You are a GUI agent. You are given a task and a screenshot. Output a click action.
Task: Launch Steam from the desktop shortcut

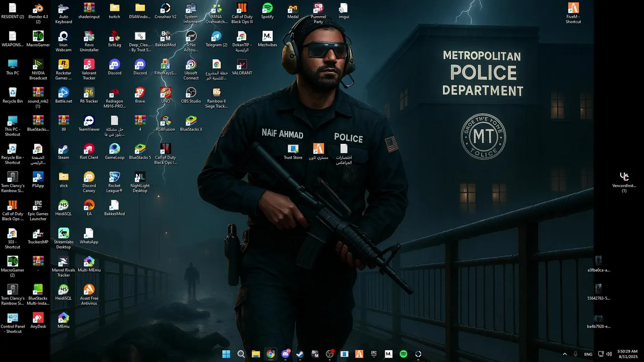63,152
